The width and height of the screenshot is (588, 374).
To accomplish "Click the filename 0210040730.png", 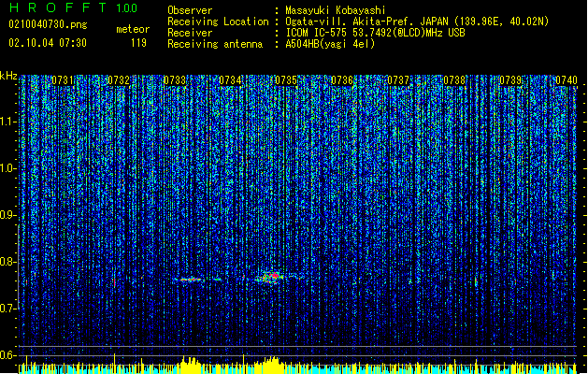I will (x=48, y=24).
